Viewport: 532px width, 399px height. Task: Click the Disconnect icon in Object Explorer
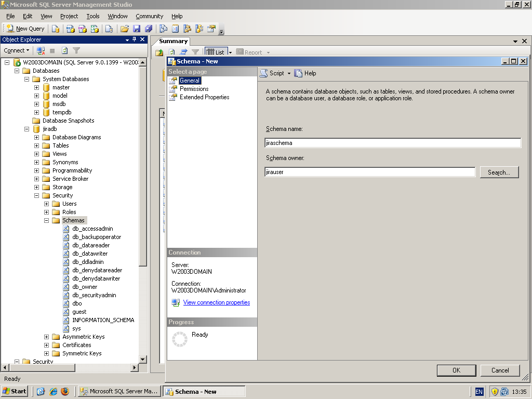(x=41, y=50)
